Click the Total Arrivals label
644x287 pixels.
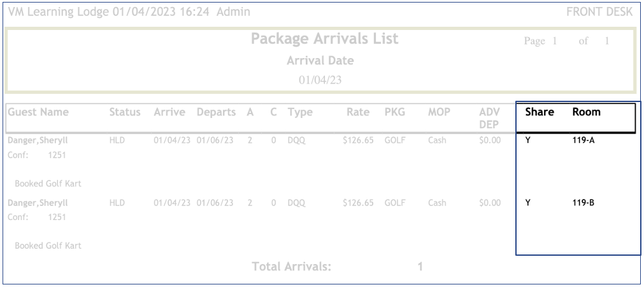pyautogui.click(x=292, y=267)
